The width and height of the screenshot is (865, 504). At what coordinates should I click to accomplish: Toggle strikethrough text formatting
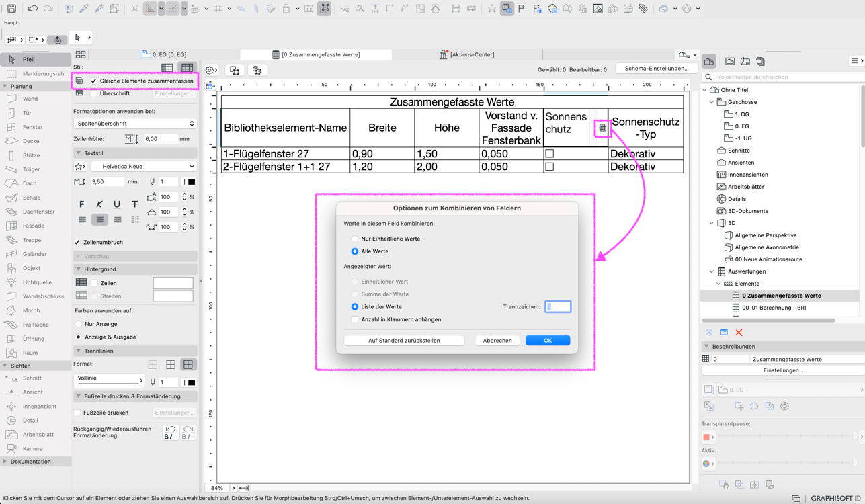coord(134,204)
